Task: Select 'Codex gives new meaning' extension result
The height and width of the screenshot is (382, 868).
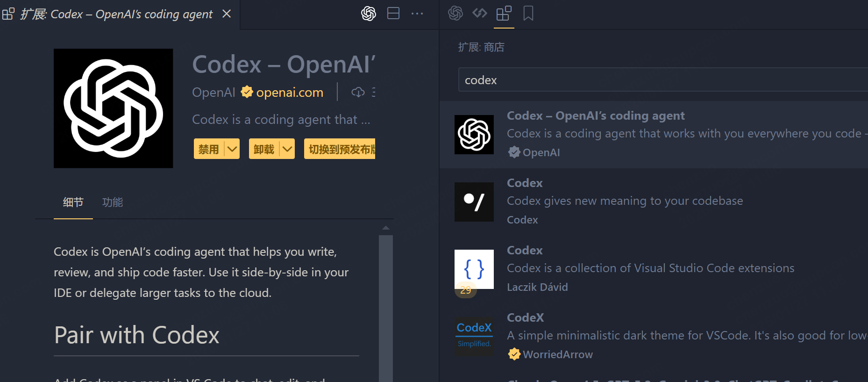Action: point(654,202)
